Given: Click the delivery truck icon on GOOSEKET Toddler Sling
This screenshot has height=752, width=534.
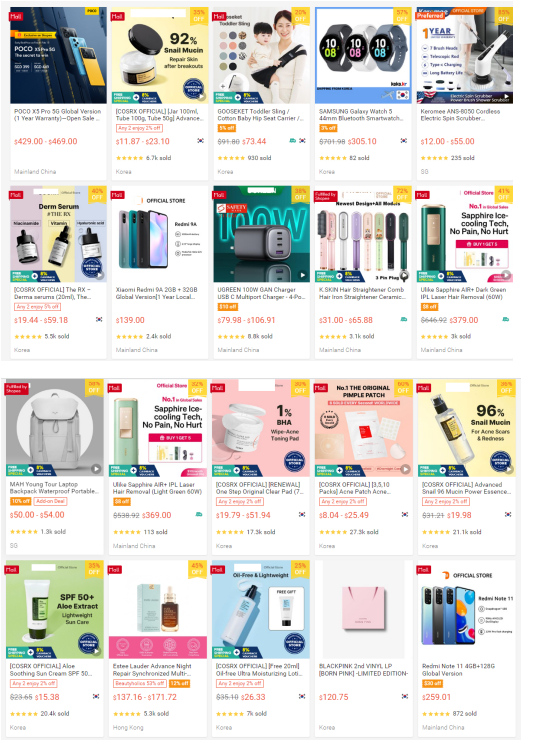Looking at the screenshot, I should point(293,141).
